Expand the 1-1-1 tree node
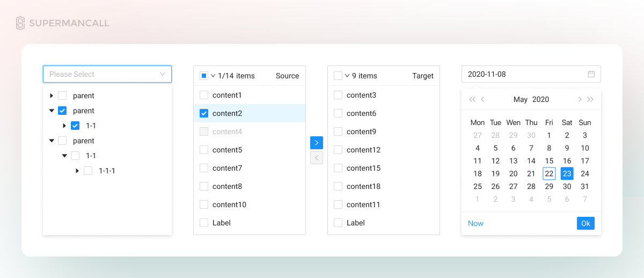This screenshot has width=644, height=278. (x=77, y=171)
